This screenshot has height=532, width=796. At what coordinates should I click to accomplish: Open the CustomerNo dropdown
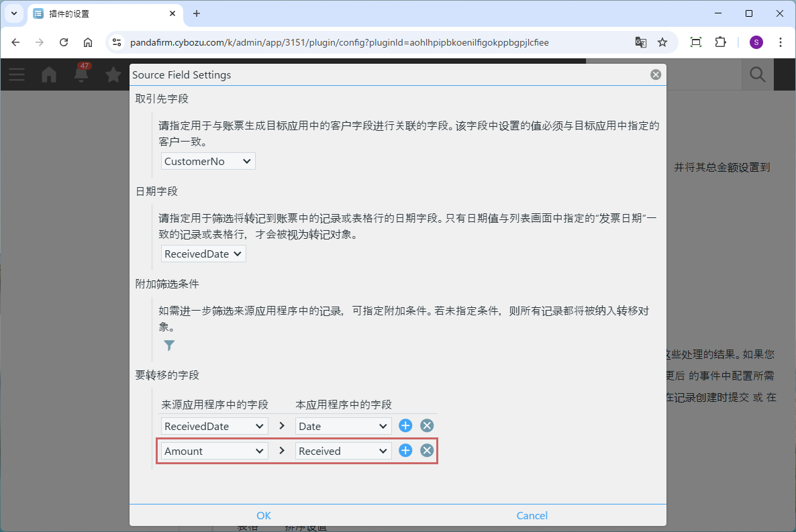208,161
